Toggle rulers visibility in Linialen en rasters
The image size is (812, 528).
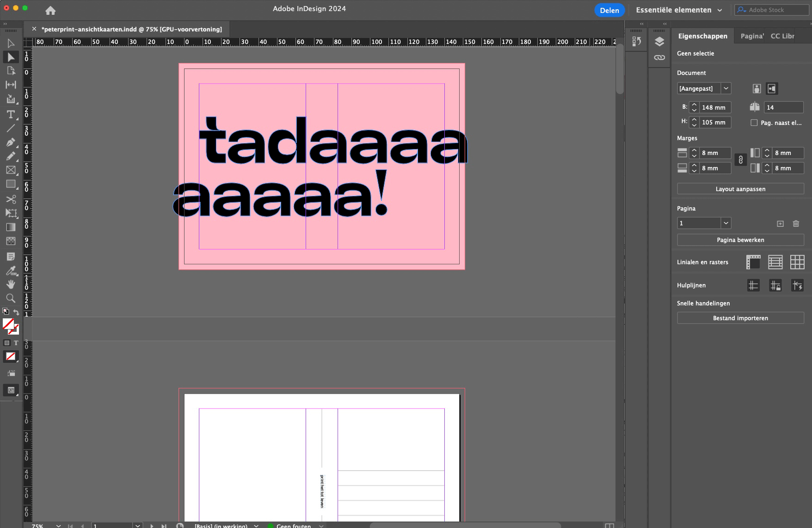click(753, 262)
